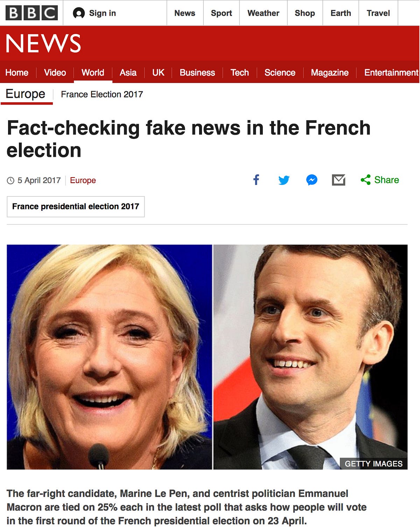Share via Messenger icon

[311, 180]
